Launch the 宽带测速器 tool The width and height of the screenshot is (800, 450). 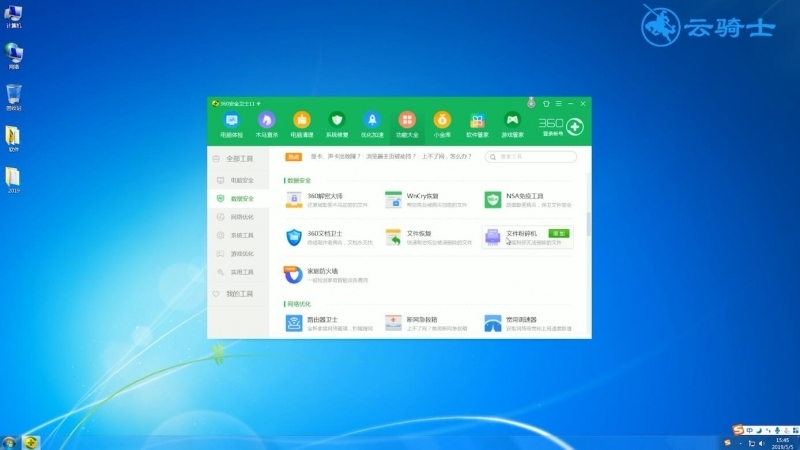click(x=528, y=323)
